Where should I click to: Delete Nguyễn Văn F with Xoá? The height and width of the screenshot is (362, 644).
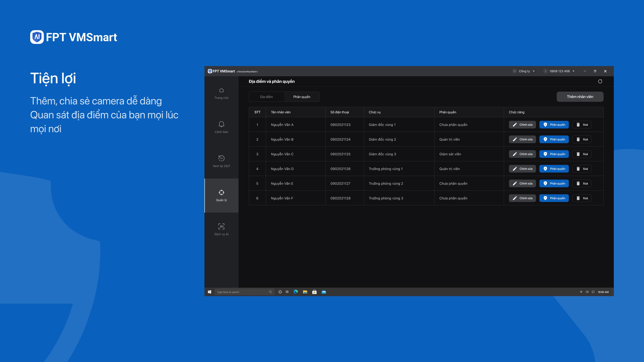coord(581,198)
